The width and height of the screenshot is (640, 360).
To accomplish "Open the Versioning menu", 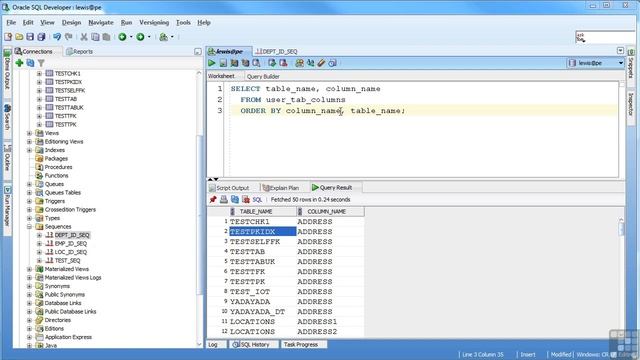I will (x=154, y=22).
